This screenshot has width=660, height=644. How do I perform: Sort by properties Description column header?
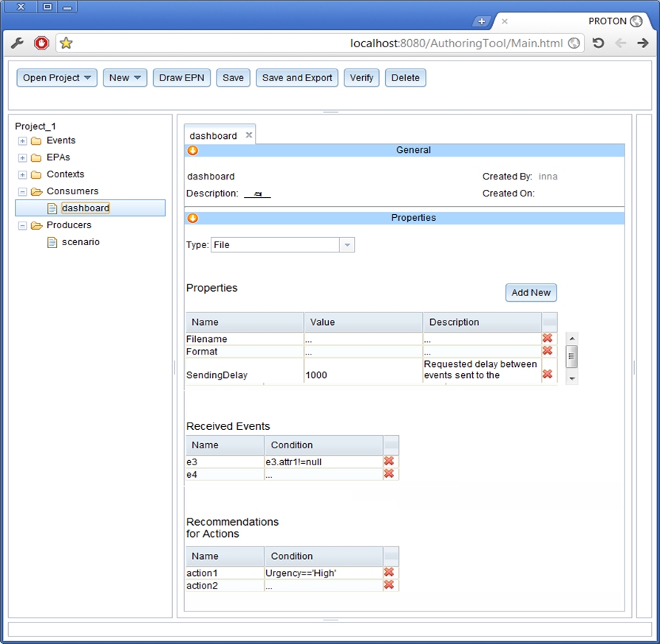point(483,322)
